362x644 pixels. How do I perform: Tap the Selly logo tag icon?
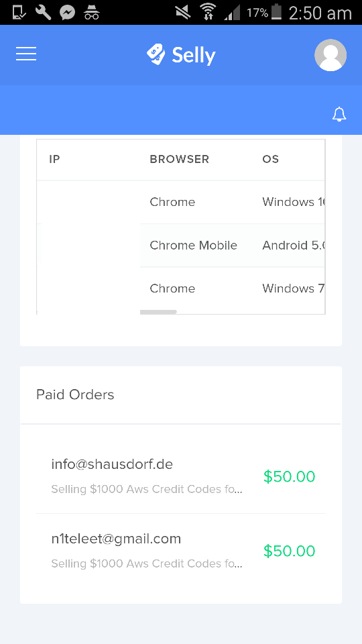tap(156, 54)
